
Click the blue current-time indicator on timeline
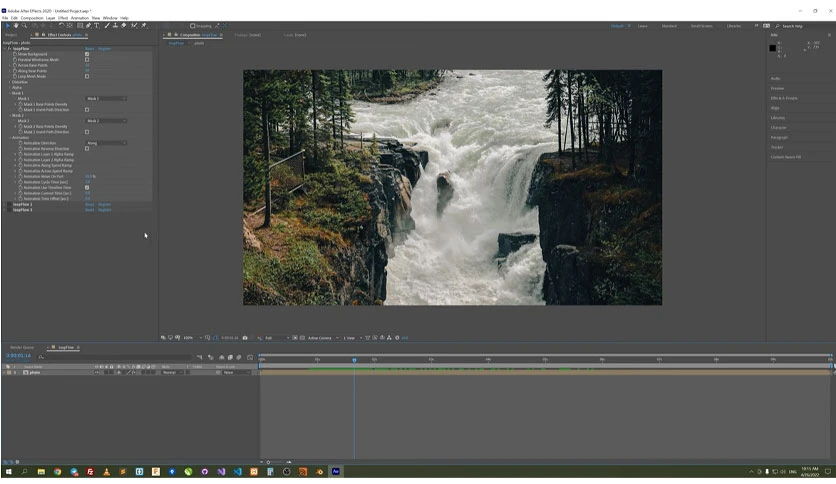coord(354,360)
